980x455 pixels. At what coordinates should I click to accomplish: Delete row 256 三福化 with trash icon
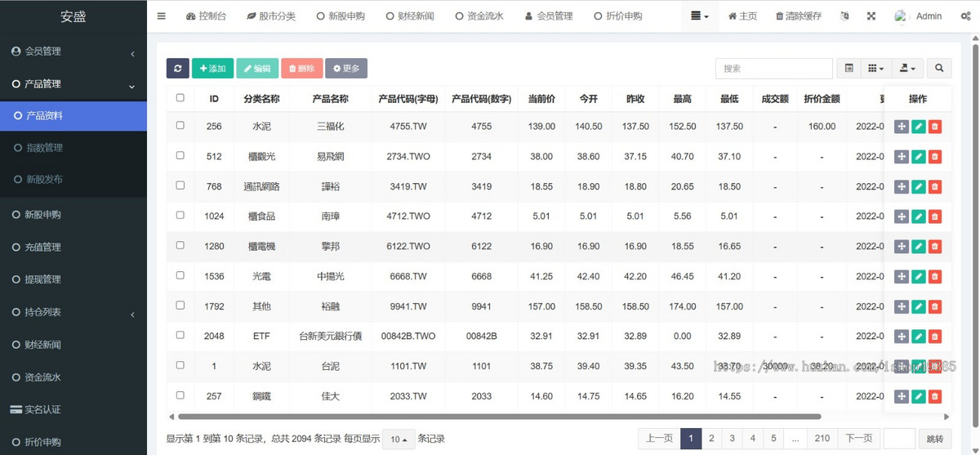point(935,126)
